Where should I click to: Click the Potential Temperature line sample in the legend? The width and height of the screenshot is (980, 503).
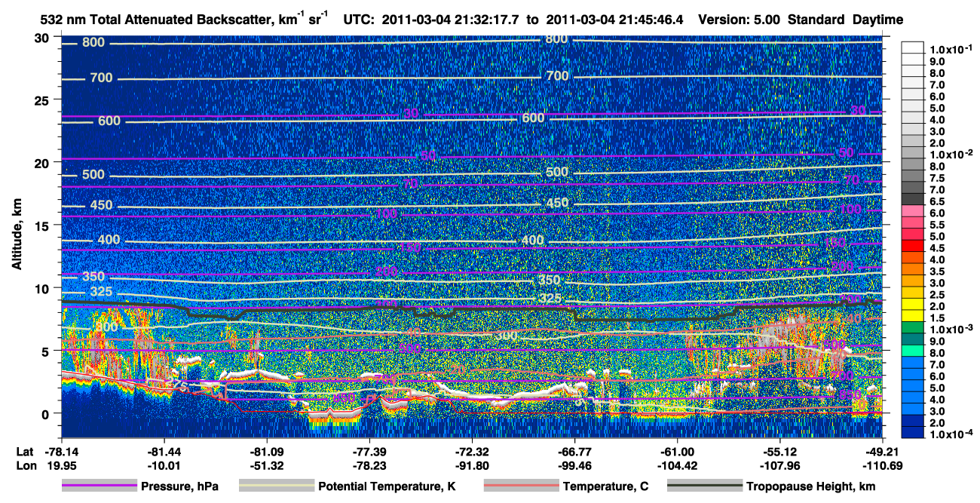276,486
